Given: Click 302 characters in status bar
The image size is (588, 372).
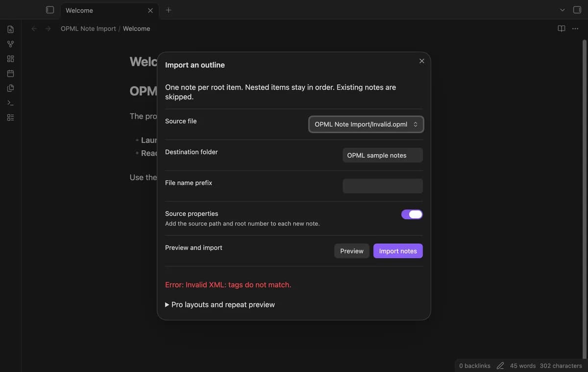Looking at the screenshot, I should (561, 366).
